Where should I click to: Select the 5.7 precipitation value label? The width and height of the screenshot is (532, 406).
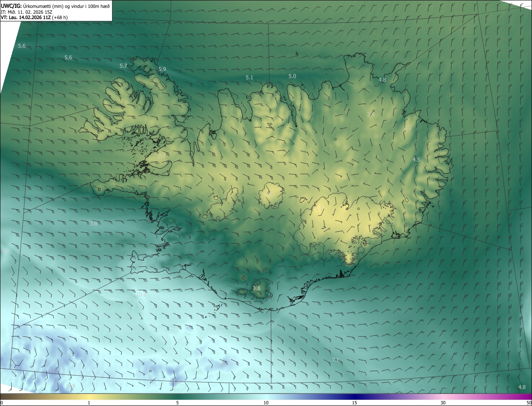click(123, 66)
